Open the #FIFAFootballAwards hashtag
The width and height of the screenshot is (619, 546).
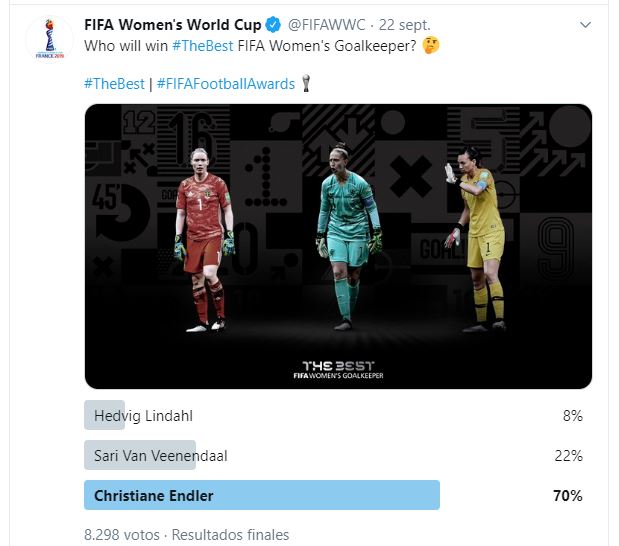tap(226, 84)
